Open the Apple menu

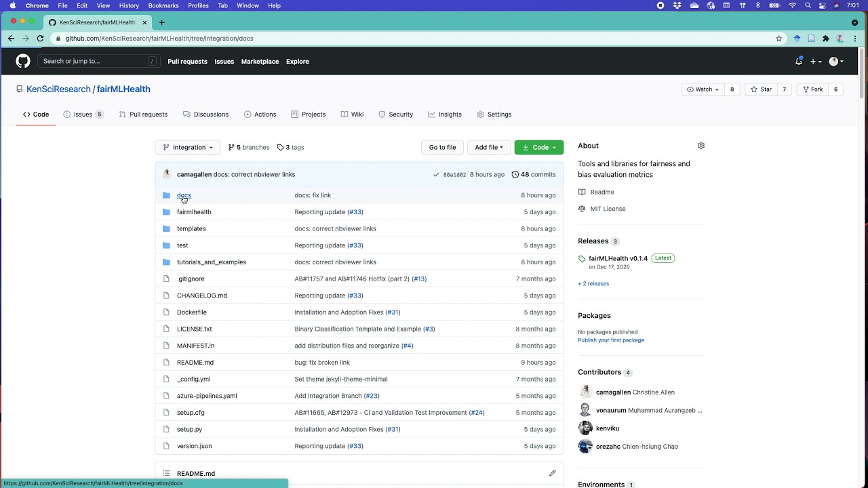click(x=12, y=5)
